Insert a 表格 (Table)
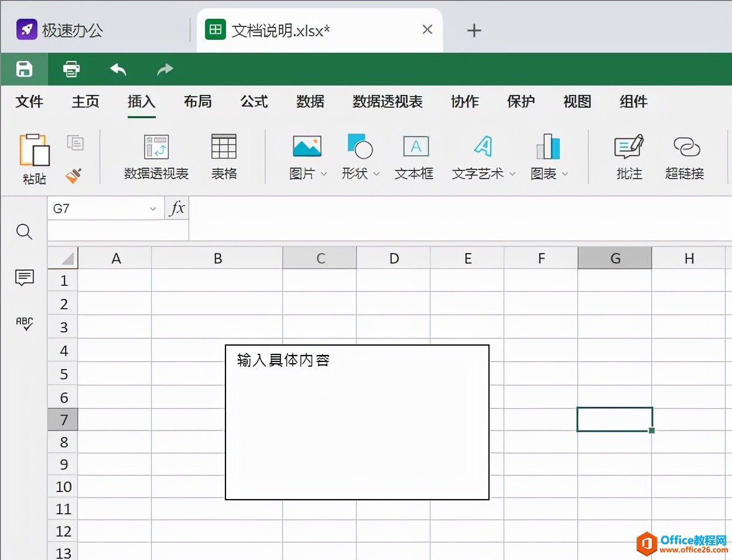The height and width of the screenshot is (560, 732). tap(224, 155)
